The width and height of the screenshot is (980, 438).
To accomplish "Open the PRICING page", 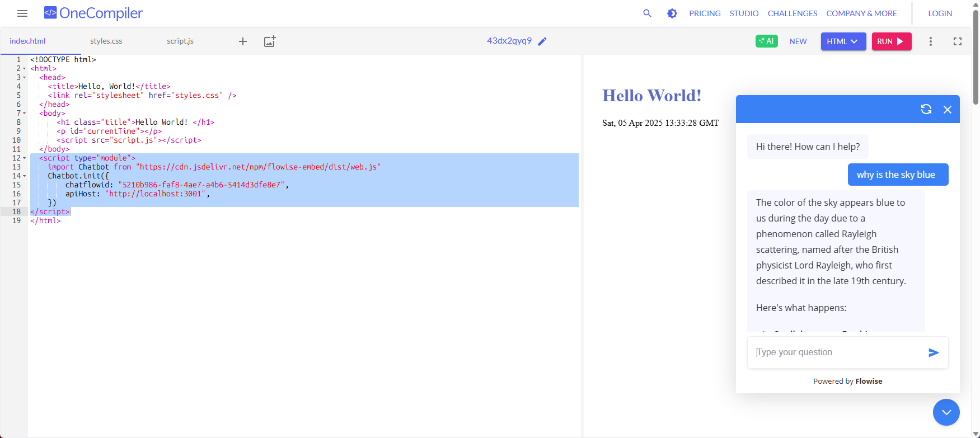I will pos(705,13).
